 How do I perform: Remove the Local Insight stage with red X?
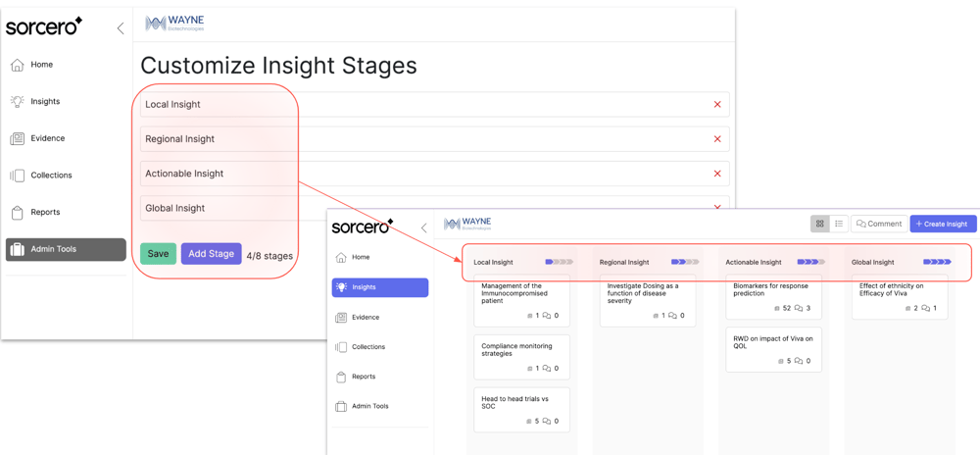click(717, 104)
